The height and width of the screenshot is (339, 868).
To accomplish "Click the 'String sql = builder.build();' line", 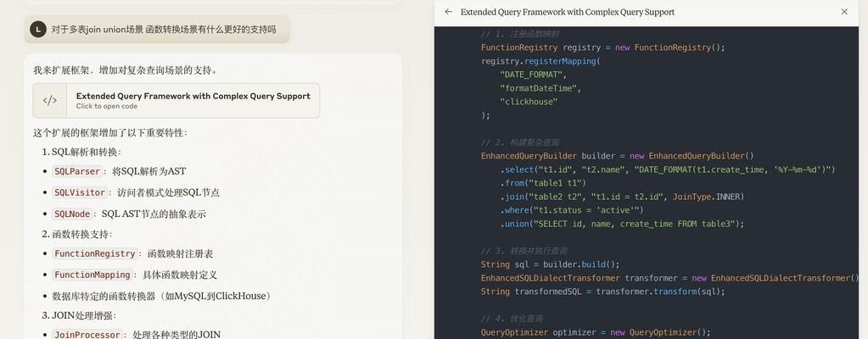I will (551, 264).
